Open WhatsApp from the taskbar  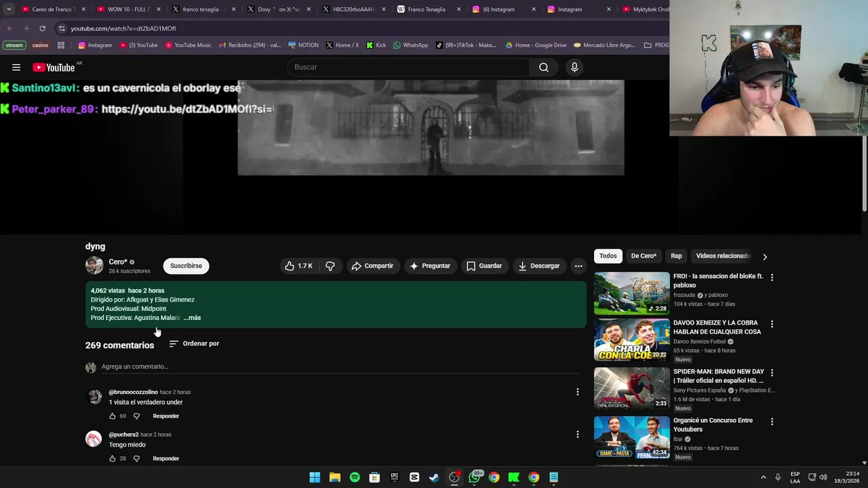click(x=474, y=477)
